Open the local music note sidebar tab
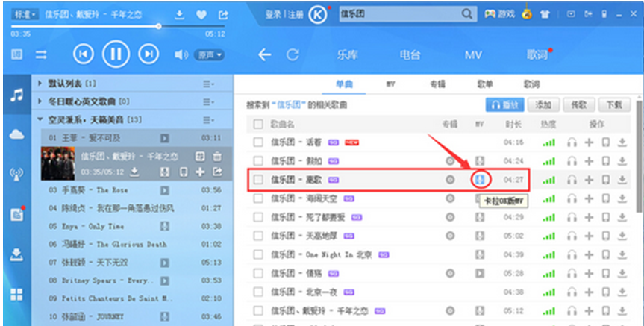 pyautogui.click(x=17, y=95)
